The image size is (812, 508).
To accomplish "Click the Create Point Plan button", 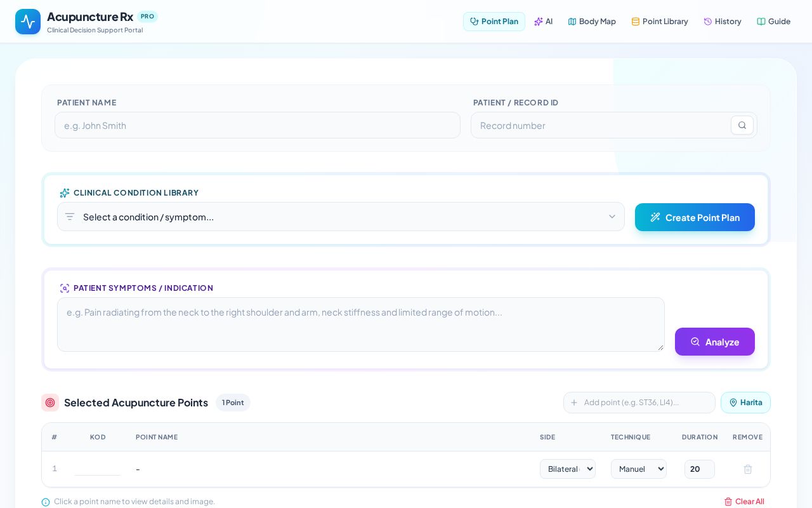I will coord(695,217).
